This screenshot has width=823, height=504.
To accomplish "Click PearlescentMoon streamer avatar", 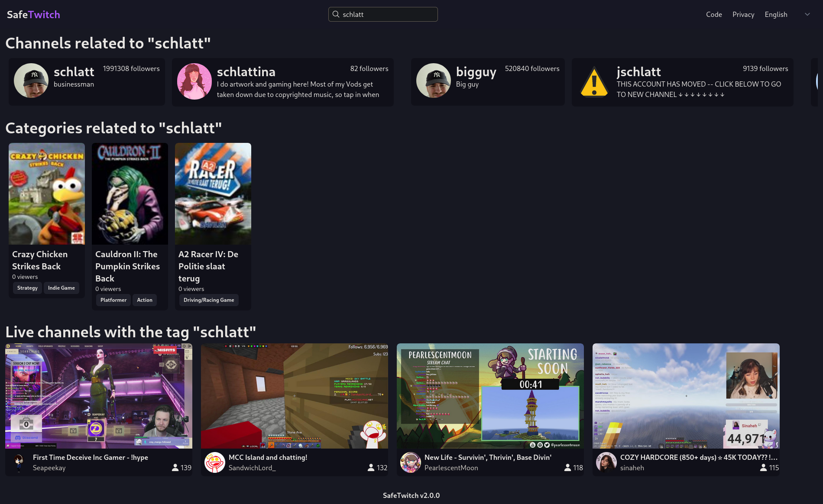I will coord(411,462).
